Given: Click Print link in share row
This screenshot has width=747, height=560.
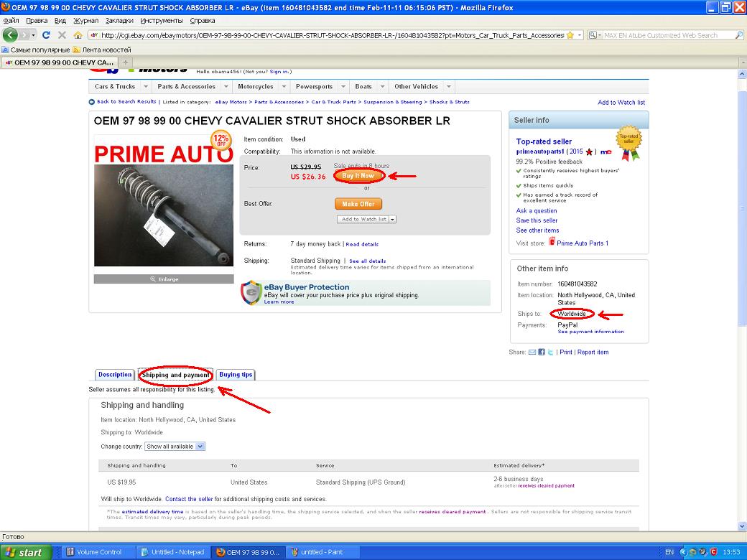Looking at the screenshot, I should pos(566,353).
